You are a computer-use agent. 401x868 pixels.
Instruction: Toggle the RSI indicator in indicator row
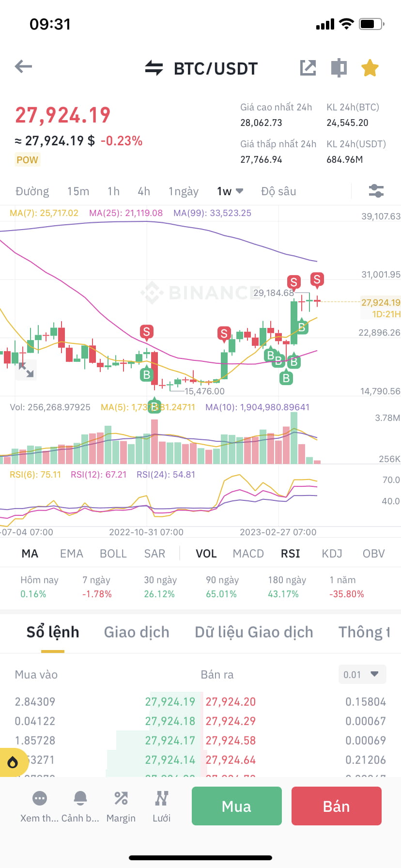tap(290, 553)
